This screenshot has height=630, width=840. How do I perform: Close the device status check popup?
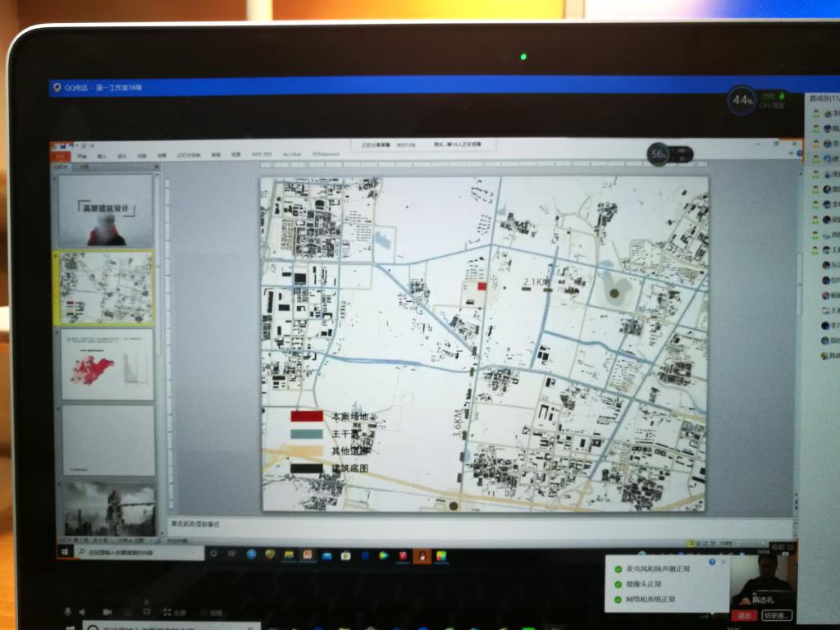click(723, 562)
